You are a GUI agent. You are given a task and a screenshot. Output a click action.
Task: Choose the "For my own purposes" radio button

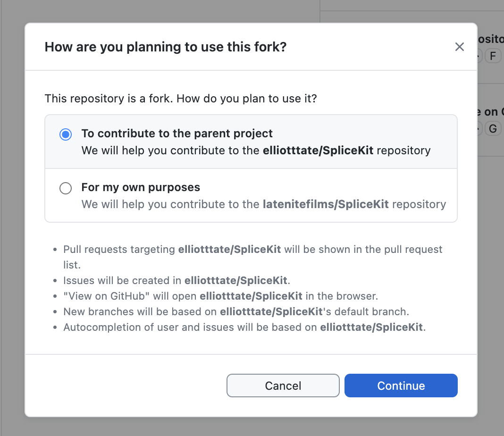(x=66, y=188)
